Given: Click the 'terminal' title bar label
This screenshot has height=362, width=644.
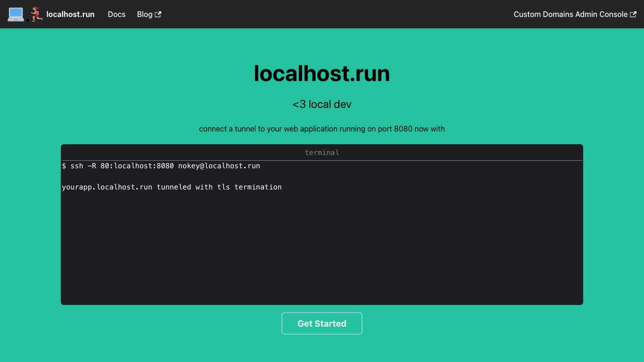Looking at the screenshot, I should 322,153.
